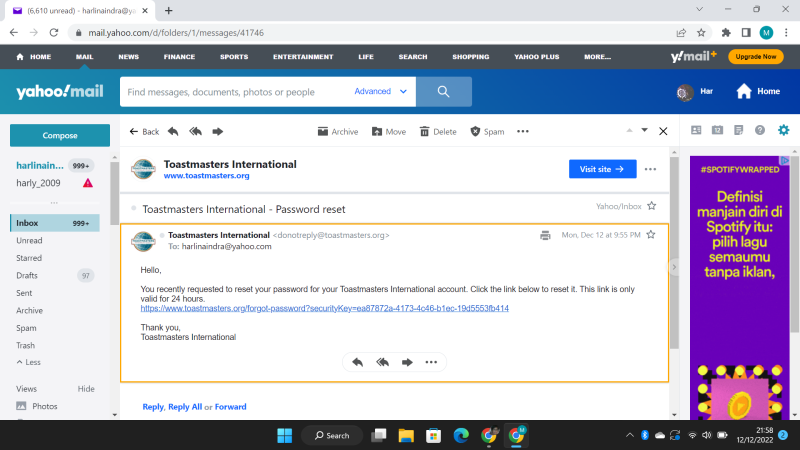Star the message beside the date
The image size is (800, 450).
651,235
